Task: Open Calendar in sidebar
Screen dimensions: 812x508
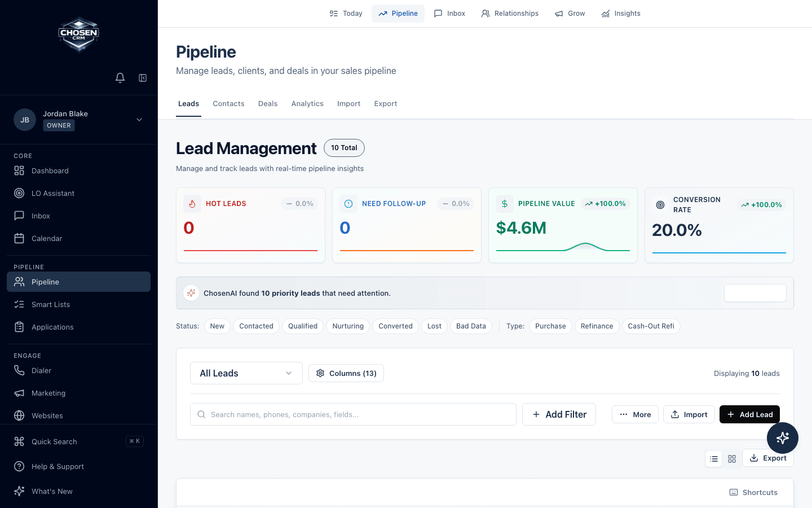Action: (79, 238)
